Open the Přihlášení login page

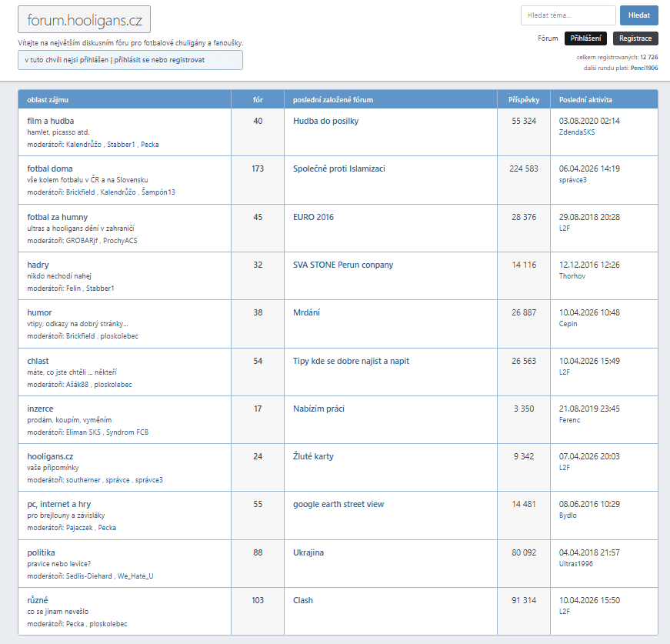click(586, 38)
